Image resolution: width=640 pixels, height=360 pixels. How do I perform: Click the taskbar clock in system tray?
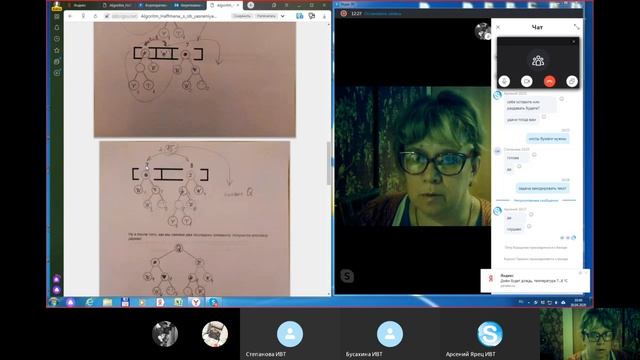tap(578, 302)
